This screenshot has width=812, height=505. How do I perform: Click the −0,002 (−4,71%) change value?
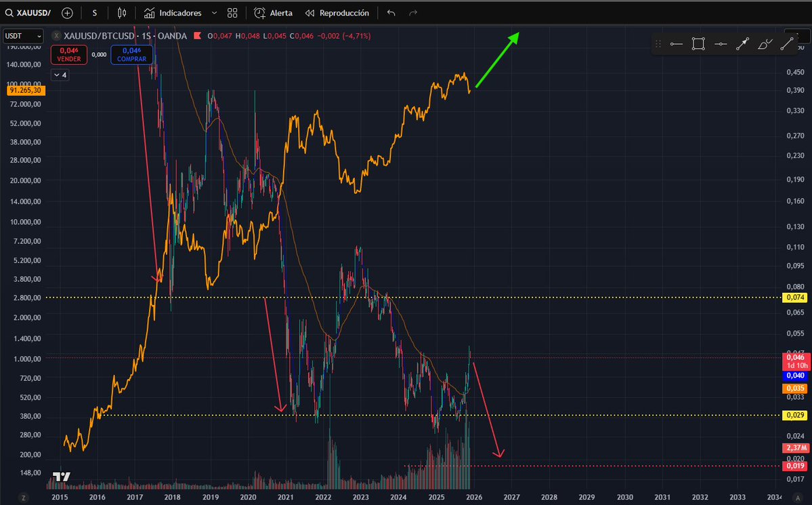tap(344, 37)
